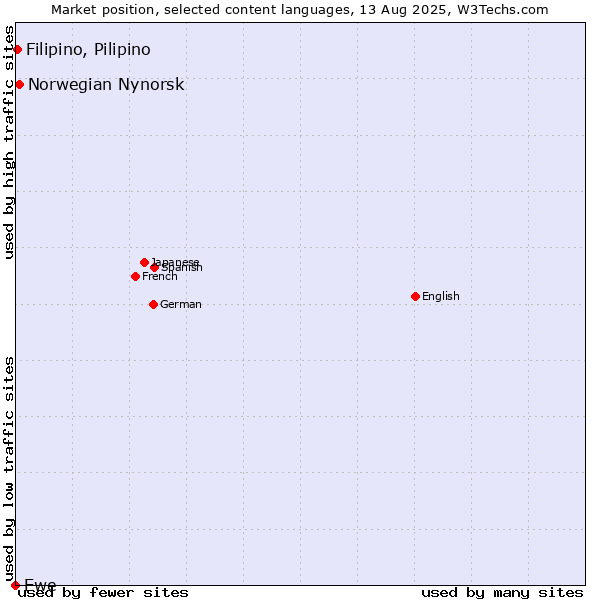Click "used by fewer sites" axis label
Viewport: 600px width, 600px height.
coord(103,593)
